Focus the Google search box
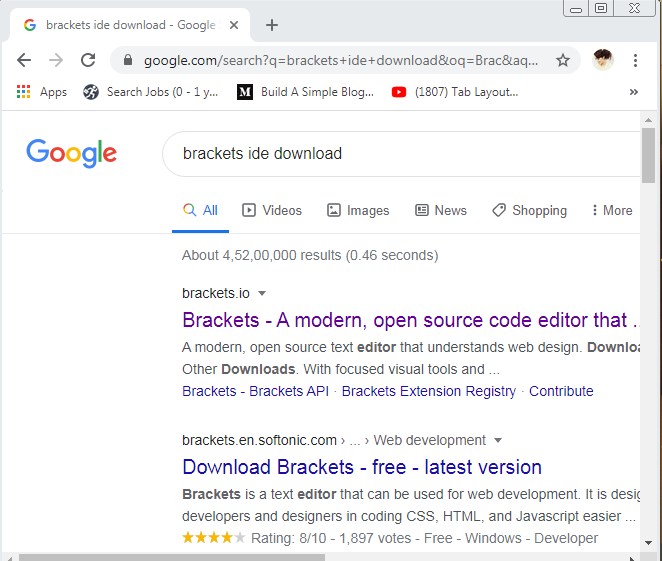This screenshot has height=561, width=662. (x=401, y=154)
